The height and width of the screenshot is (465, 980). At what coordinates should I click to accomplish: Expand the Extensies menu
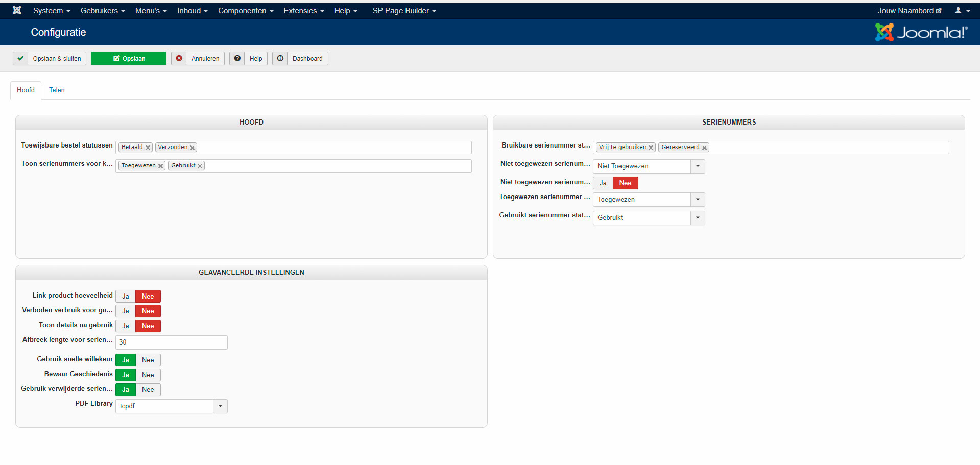pyautogui.click(x=304, y=11)
